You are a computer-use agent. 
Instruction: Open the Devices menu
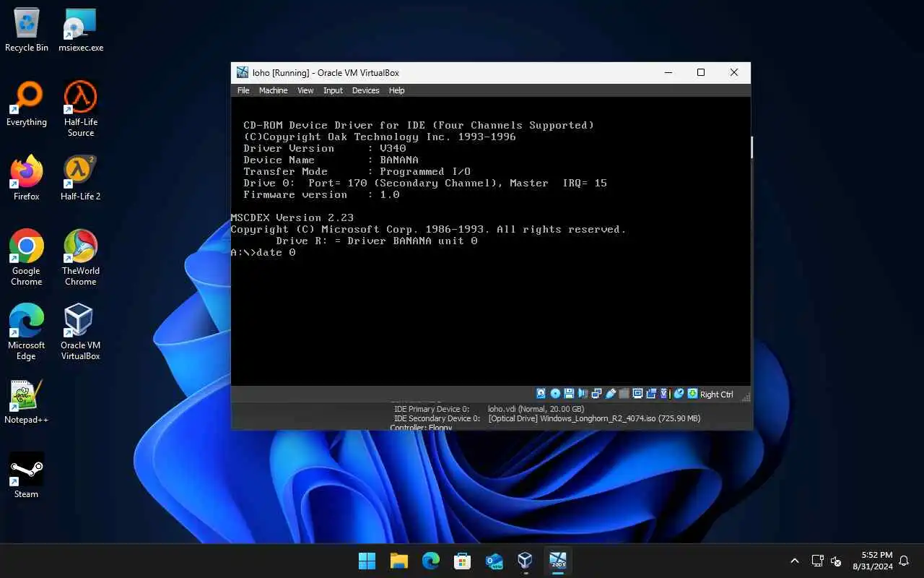365,90
